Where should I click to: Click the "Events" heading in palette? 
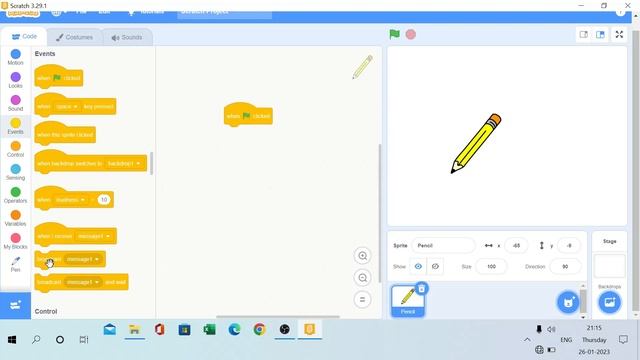pyautogui.click(x=45, y=54)
